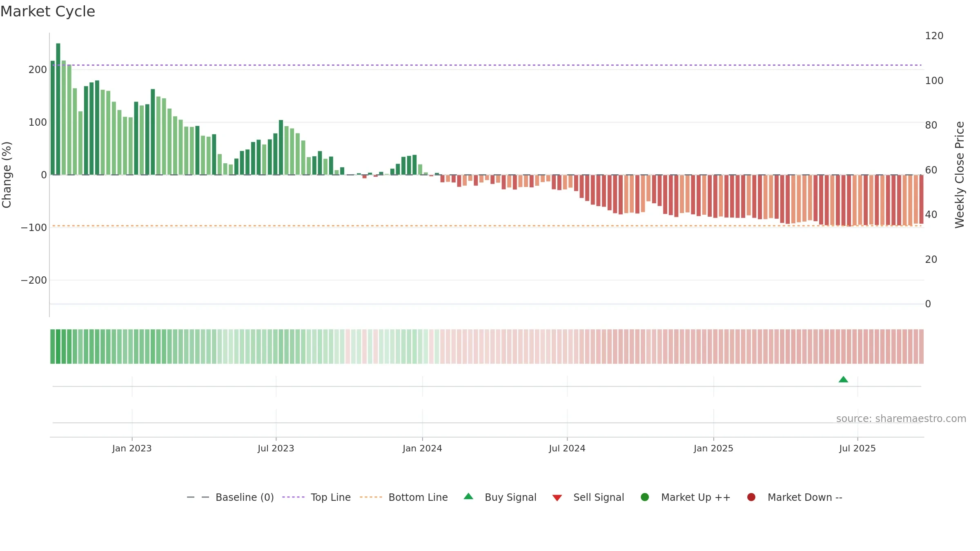Toggle the Top Line legend label
980x551 pixels.
click(331, 497)
